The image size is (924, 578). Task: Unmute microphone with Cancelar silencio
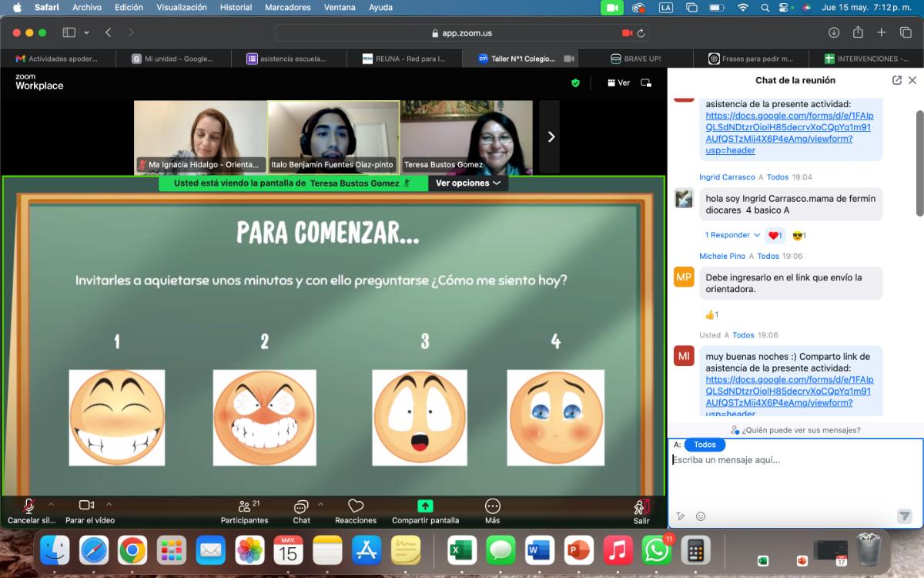pyautogui.click(x=28, y=506)
